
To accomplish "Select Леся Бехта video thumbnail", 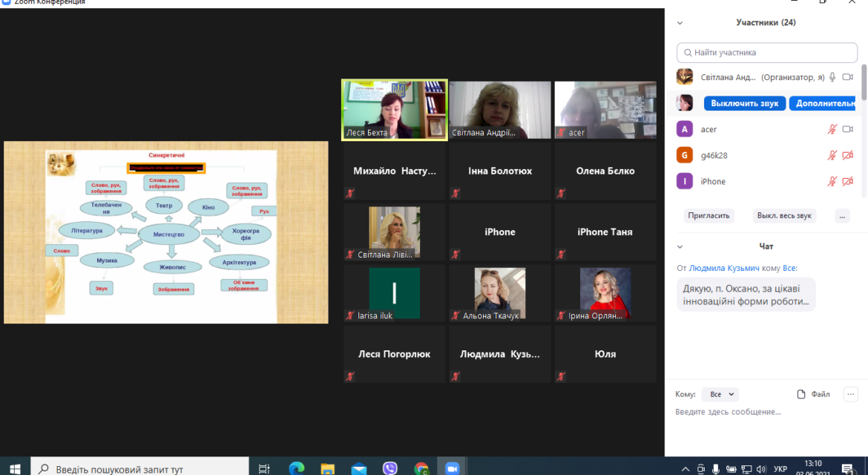I will click(x=394, y=110).
